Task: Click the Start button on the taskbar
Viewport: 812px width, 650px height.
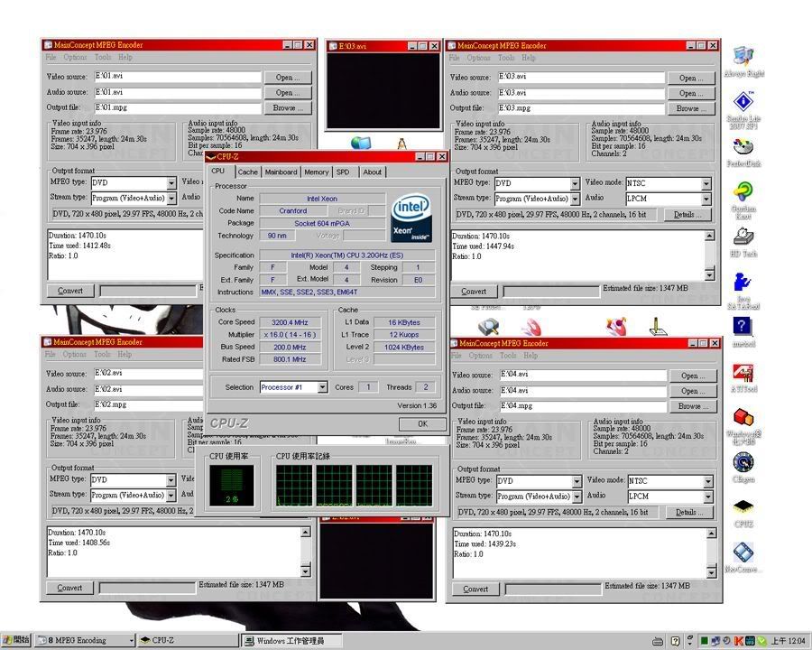Action: click(16, 640)
